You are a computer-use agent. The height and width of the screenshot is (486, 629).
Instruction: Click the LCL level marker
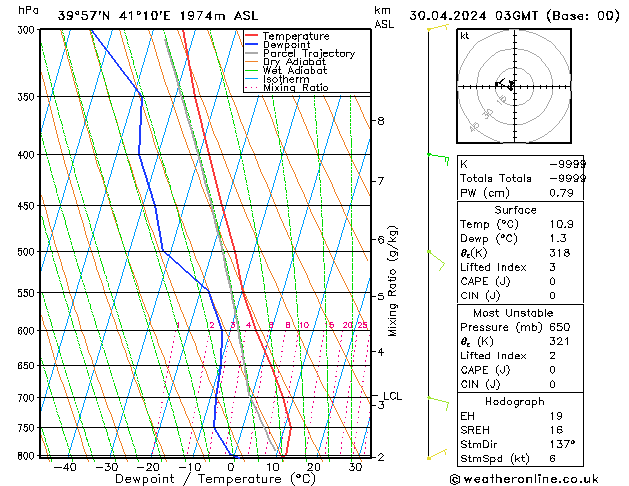point(392,396)
